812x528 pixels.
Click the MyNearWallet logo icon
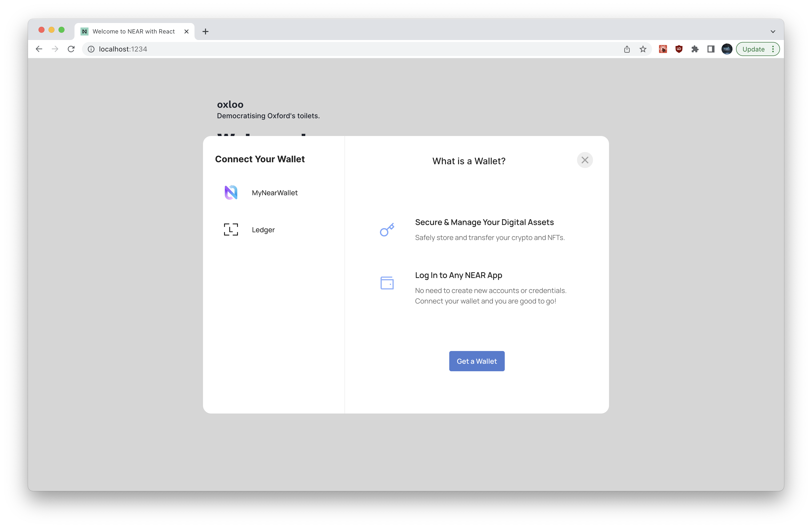click(x=231, y=193)
